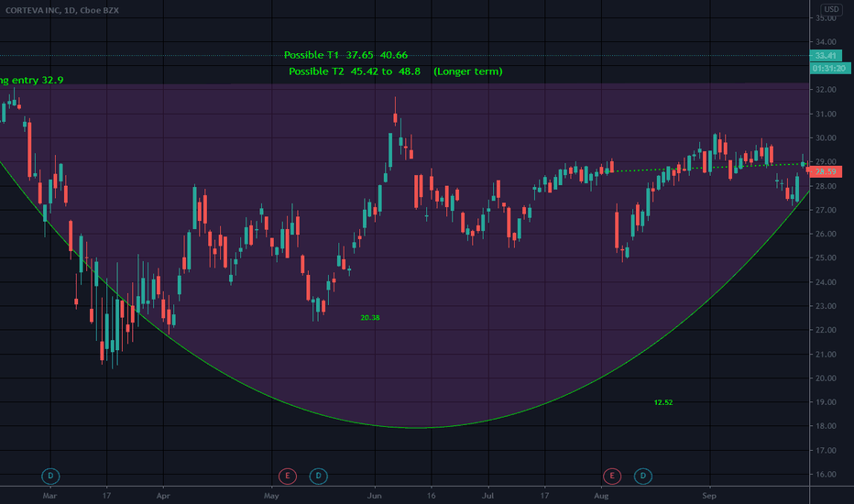854x504 pixels.
Task: Click the Mar label on time axis
Action: [49, 496]
